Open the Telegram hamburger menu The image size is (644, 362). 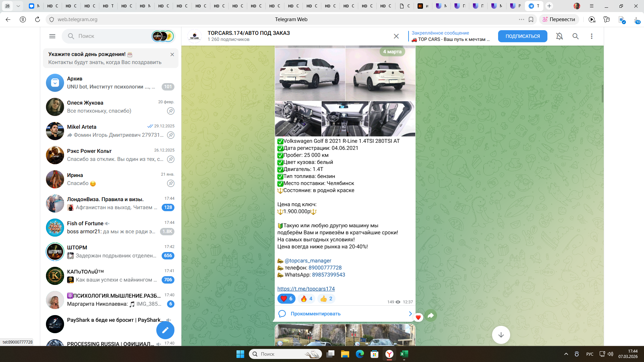[x=52, y=36]
